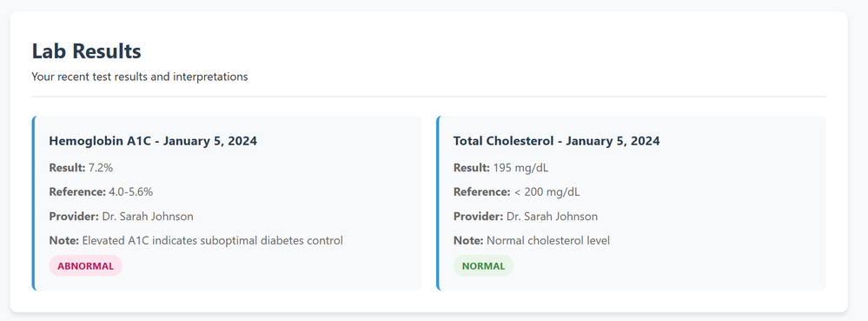
Task: Click the recent test results subtitle
Action: coord(140,77)
